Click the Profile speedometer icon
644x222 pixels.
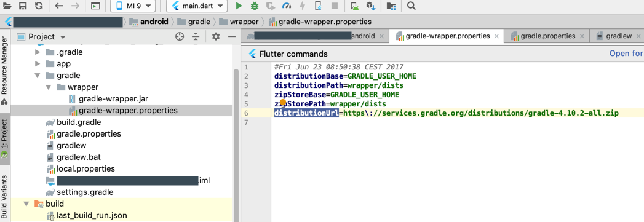click(287, 6)
